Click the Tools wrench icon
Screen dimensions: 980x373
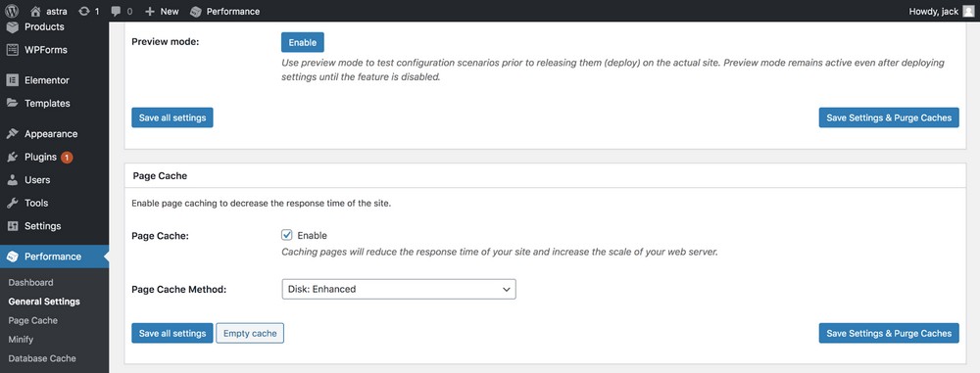(12, 203)
